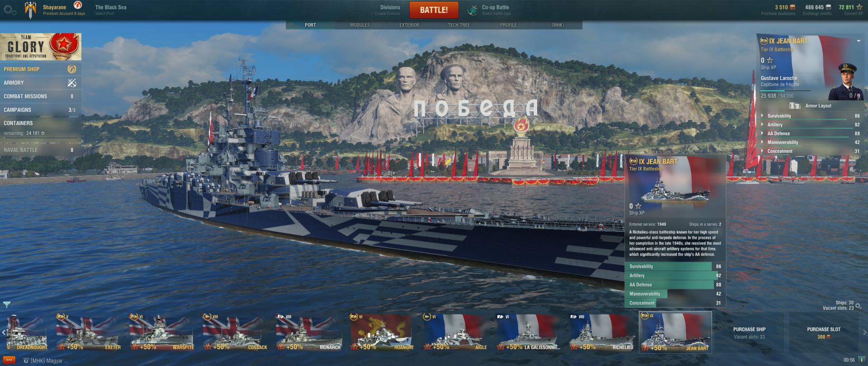Open the ship carousel filter funnel
Image resolution: width=868 pixels, height=366 pixels.
point(6,305)
